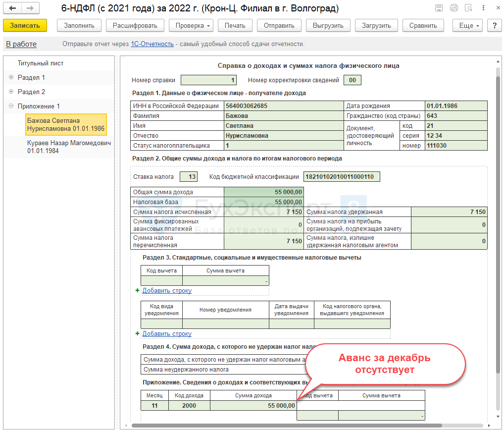Open the В работе status link
The height and width of the screenshot is (431, 504).
(21, 44)
